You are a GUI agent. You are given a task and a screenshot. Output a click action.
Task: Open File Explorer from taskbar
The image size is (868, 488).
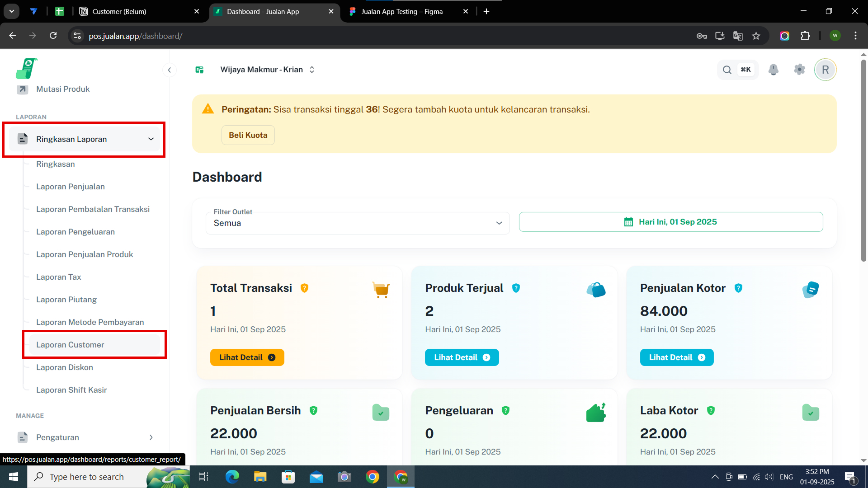coord(260,477)
